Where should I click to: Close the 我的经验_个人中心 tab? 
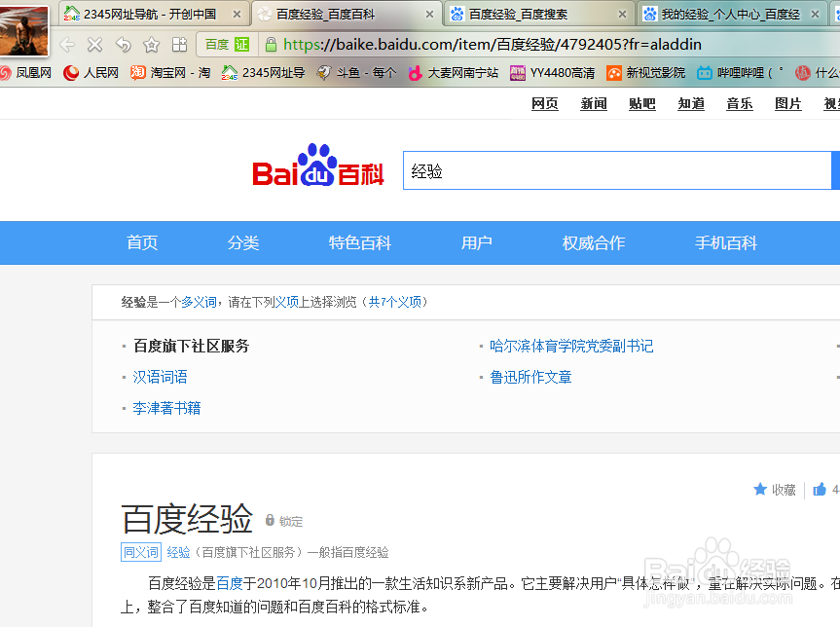[816, 15]
